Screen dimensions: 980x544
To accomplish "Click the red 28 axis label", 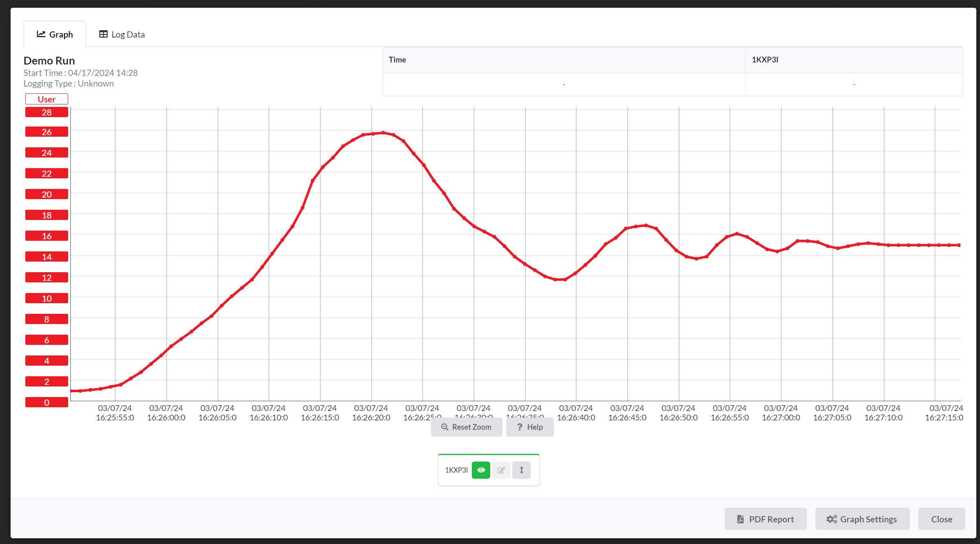I will [x=47, y=112].
